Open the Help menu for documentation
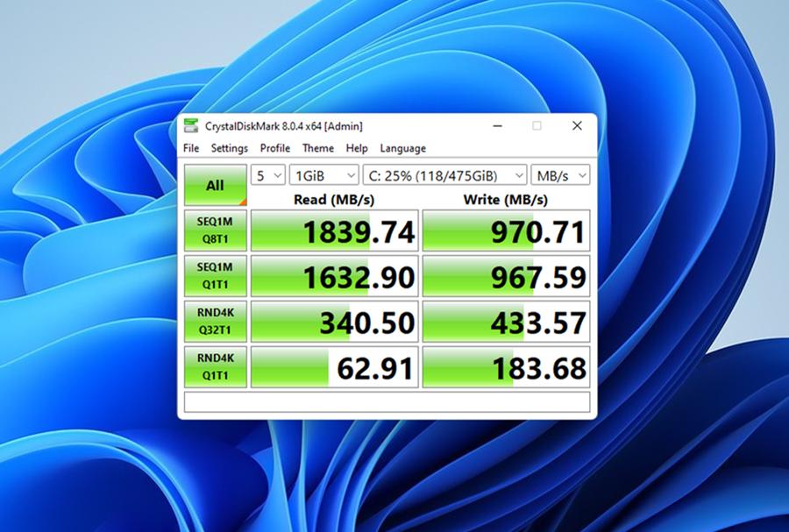The image size is (789, 532). 356,148
